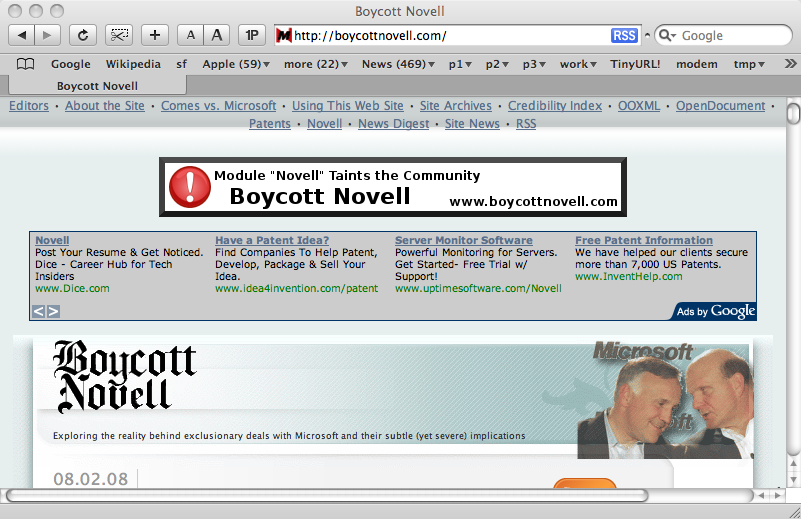801x519 pixels.
Task: Open the modem bookmark
Action: 697,64
